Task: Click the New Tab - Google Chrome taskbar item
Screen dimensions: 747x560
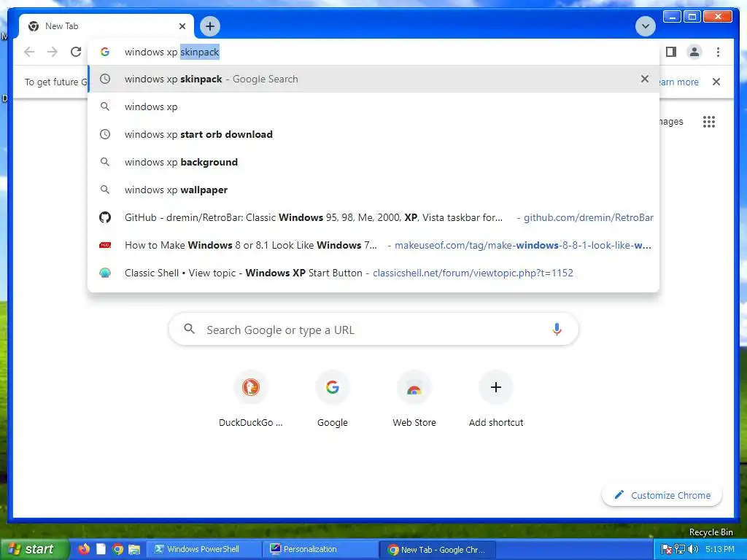Action: (x=438, y=550)
